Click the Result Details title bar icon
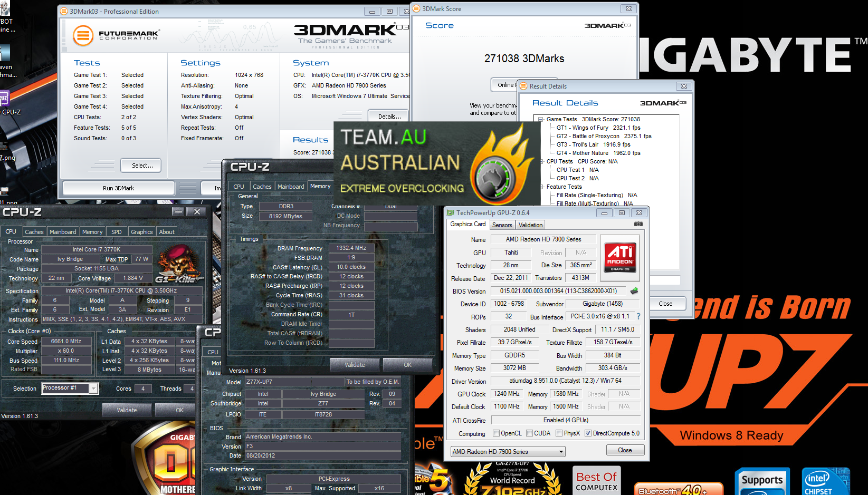The height and width of the screenshot is (495, 868). (x=523, y=86)
